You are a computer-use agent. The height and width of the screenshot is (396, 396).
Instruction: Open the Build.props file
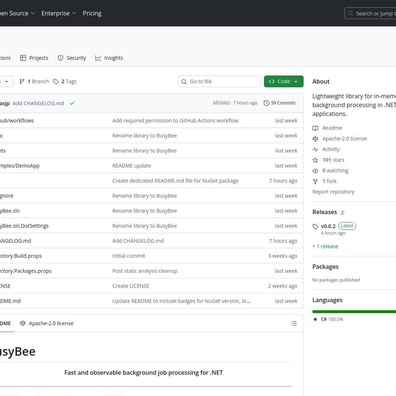21,256
